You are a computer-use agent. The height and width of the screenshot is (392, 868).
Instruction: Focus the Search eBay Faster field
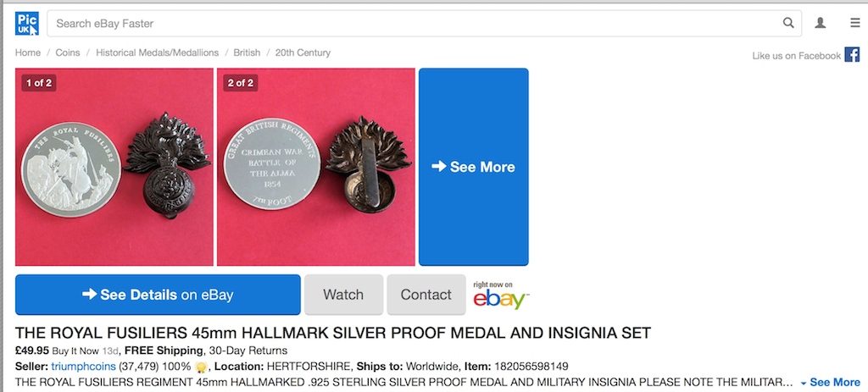(x=424, y=23)
